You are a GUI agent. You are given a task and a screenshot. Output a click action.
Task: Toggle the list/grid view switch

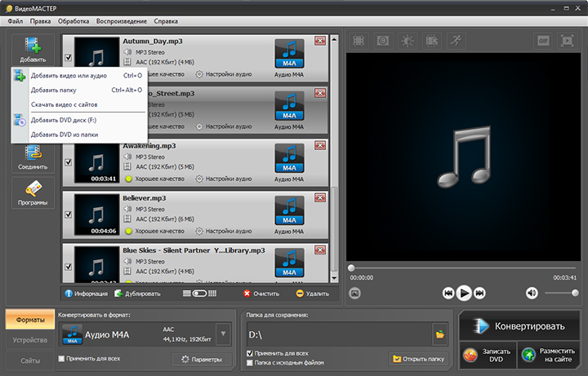pyautogui.click(x=199, y=294)
